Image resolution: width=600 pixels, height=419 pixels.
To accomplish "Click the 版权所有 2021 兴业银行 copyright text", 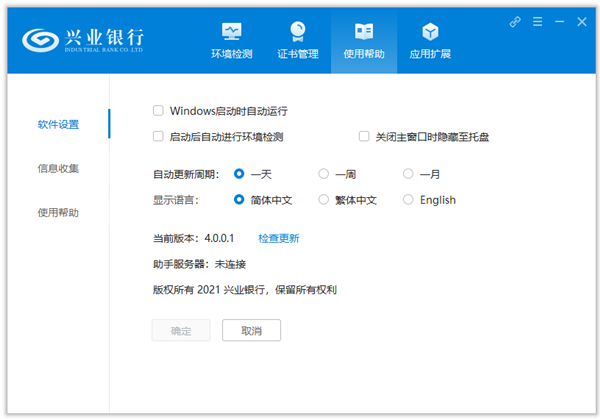I will (245, 290).
